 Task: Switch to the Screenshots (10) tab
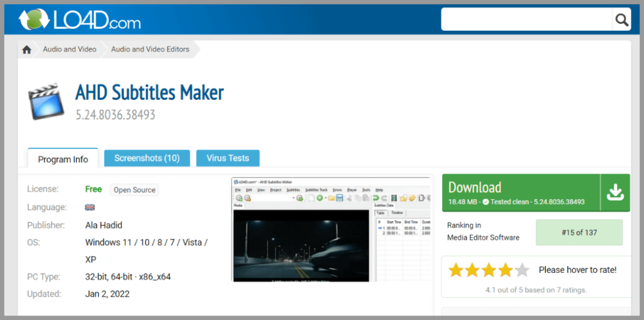(147, 158)
